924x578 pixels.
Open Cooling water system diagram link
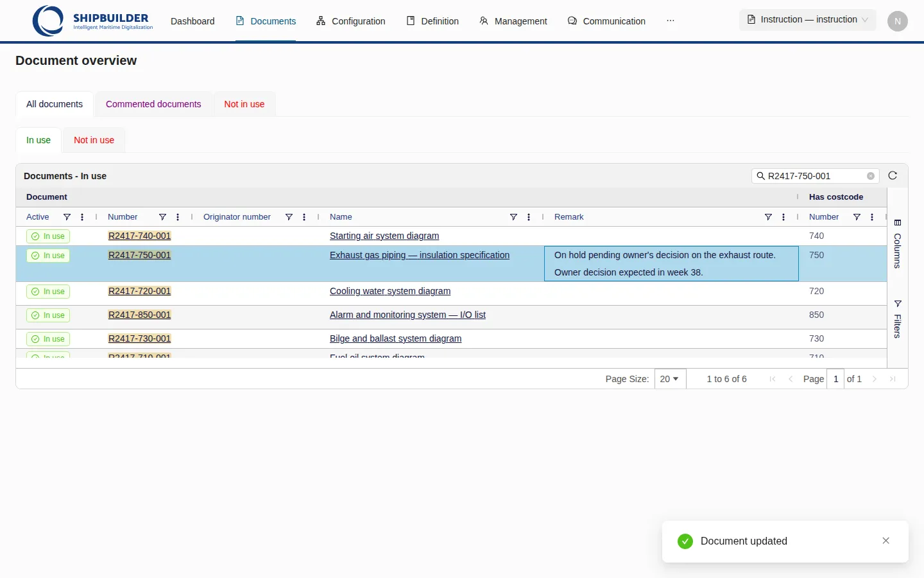(390, 291)
